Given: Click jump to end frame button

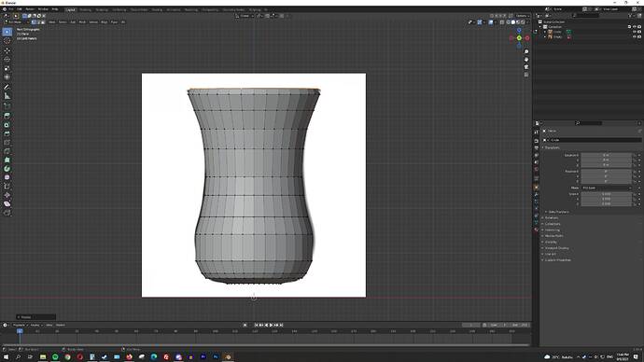Looking at the screenshot, I should 281,325.
